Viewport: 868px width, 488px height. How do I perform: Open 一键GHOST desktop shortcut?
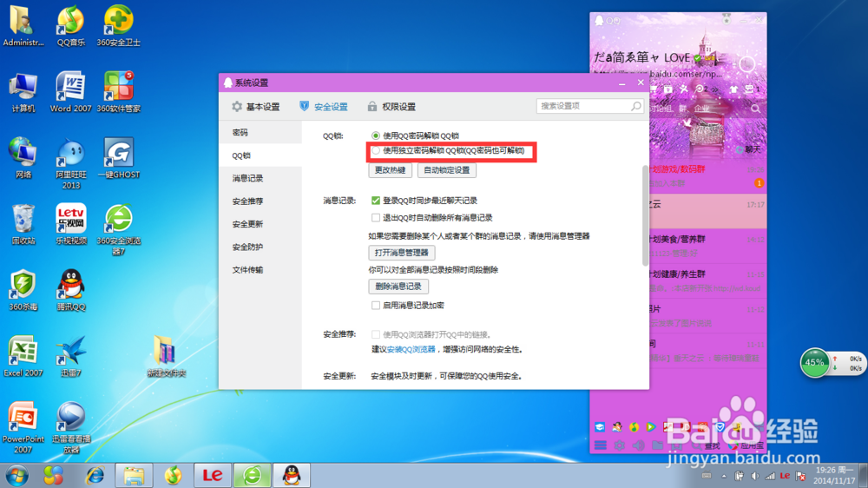[x=118, y=158]
